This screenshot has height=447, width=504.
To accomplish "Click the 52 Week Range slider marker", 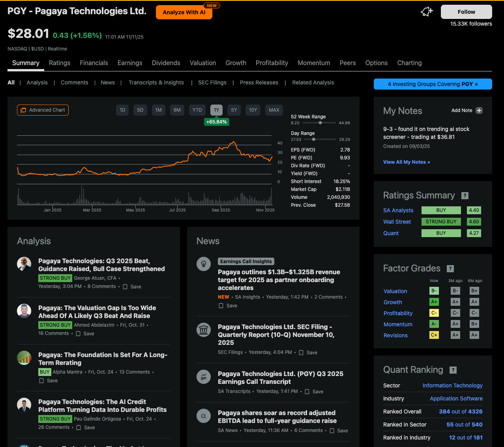I will pos(320,123).
